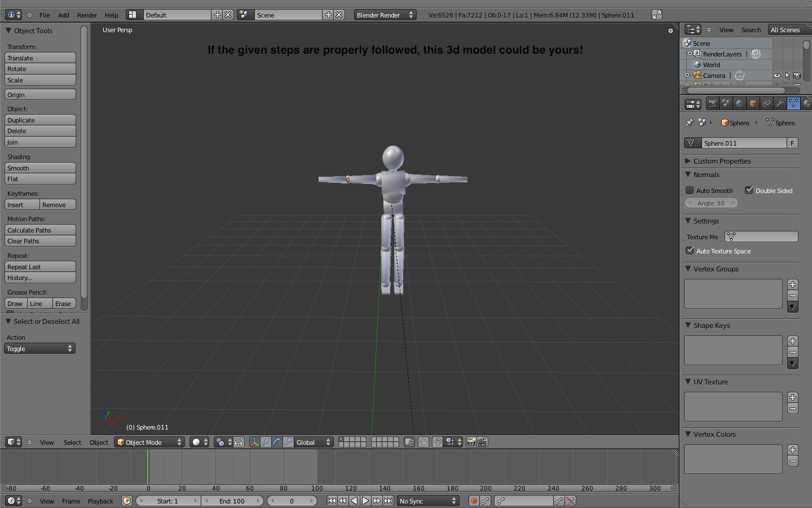Uncheck Auto Texture Space under Settings

click(x=690, y=251)
